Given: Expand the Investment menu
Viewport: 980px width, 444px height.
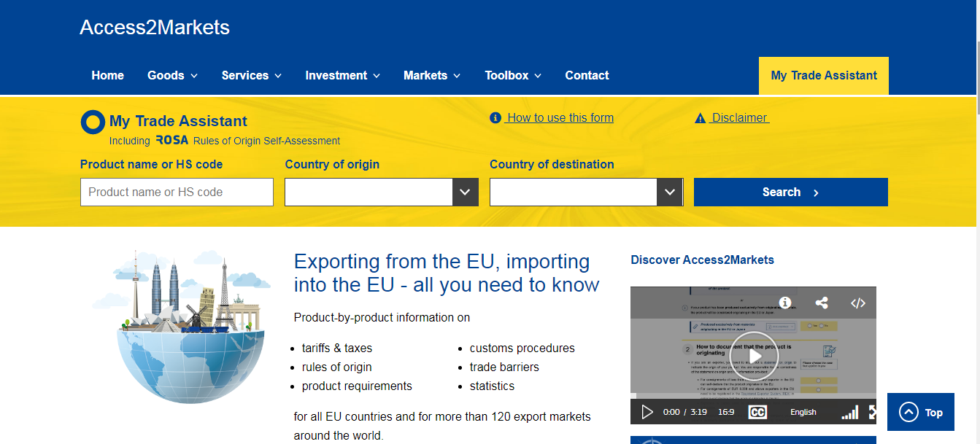Looking at the screenshot, I should coord(343,75).
